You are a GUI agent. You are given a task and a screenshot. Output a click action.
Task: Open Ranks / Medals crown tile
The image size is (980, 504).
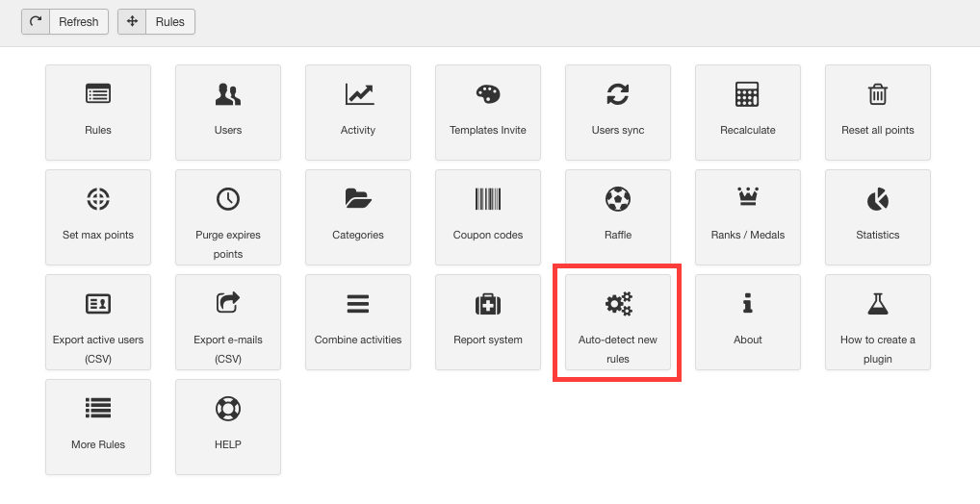748,216
